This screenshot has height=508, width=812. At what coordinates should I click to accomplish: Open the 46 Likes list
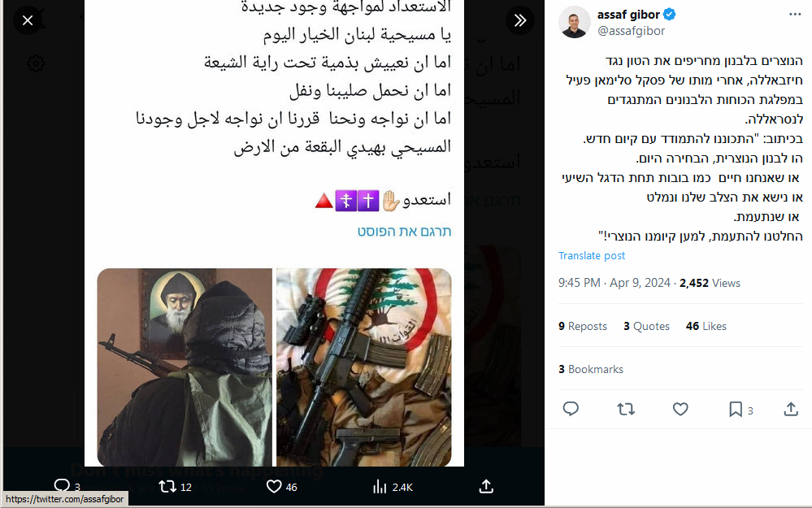point(706,326)
